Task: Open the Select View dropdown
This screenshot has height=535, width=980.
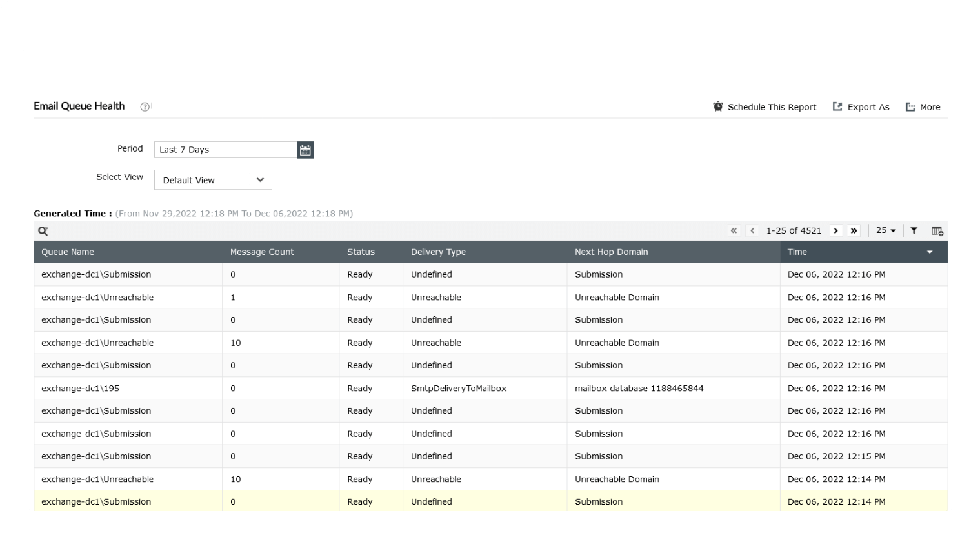Action: point(213,180)
